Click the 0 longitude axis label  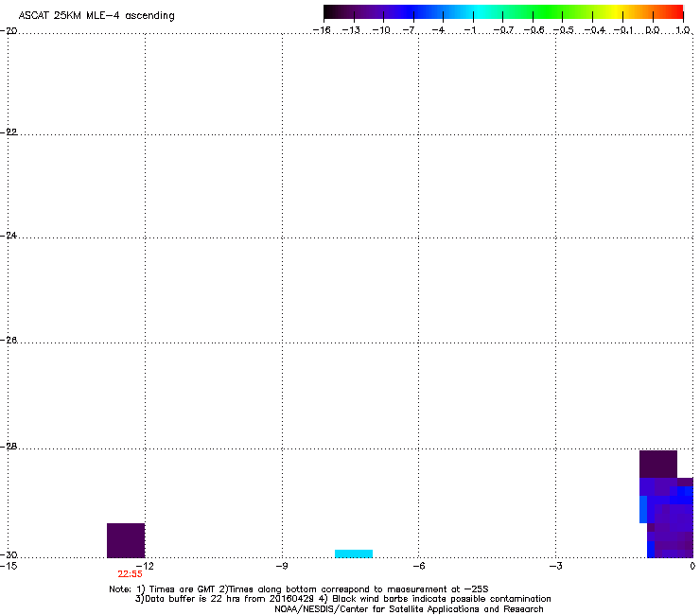(692, 566)
